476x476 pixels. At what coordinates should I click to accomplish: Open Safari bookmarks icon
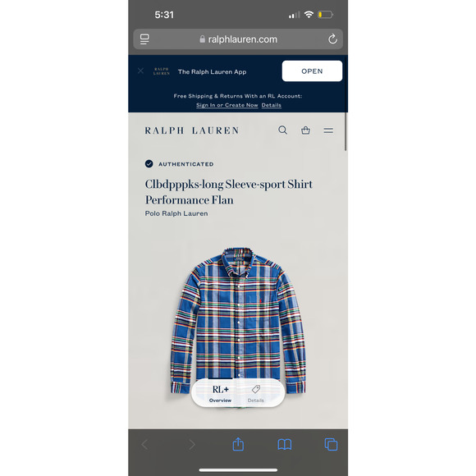pyautogui.click(x=285, y=445)
